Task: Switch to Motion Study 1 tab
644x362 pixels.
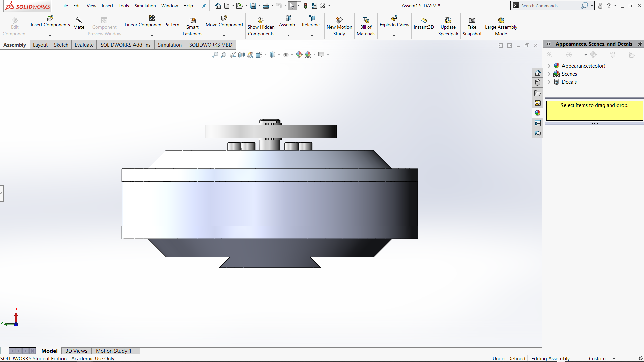Action: [x=113, y=351]
